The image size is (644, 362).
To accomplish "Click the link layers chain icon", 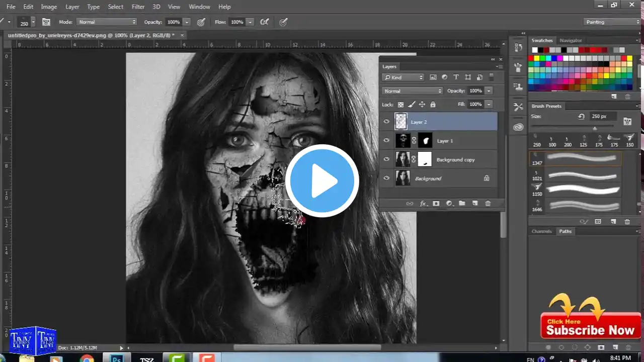I will (x=410, y=203).
